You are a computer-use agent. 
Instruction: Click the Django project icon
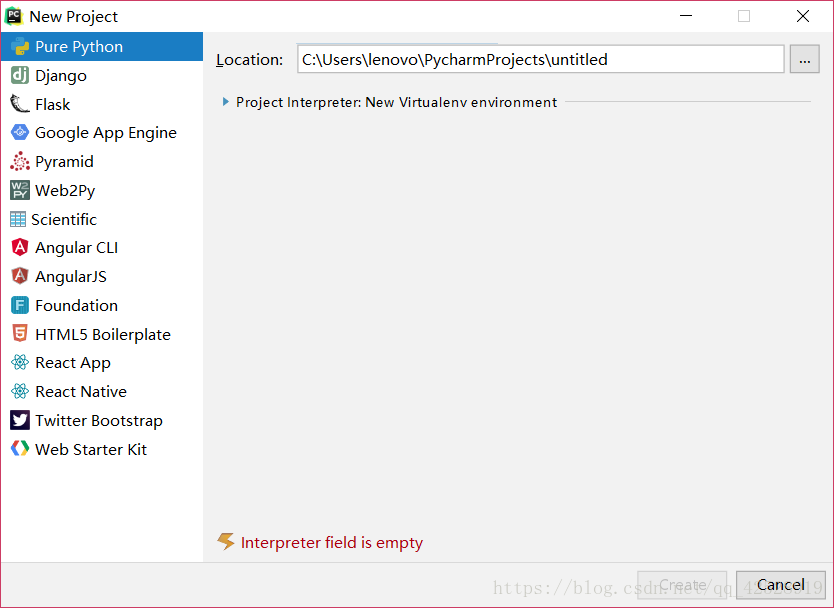(x=20, y=76)
